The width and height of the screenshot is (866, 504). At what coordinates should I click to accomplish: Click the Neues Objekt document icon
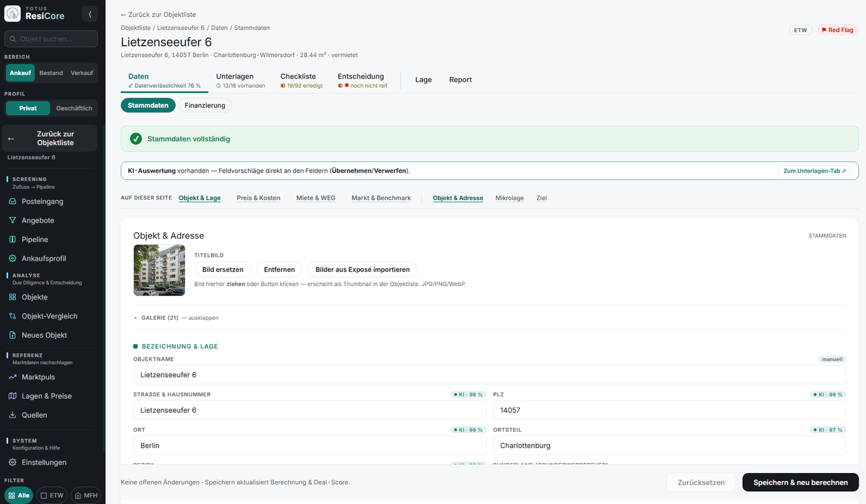(x=12, y=335)
